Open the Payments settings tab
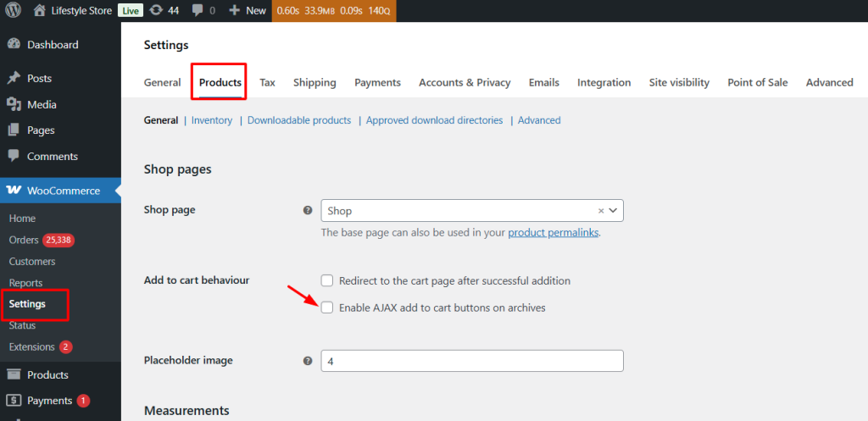 (377, 82)
